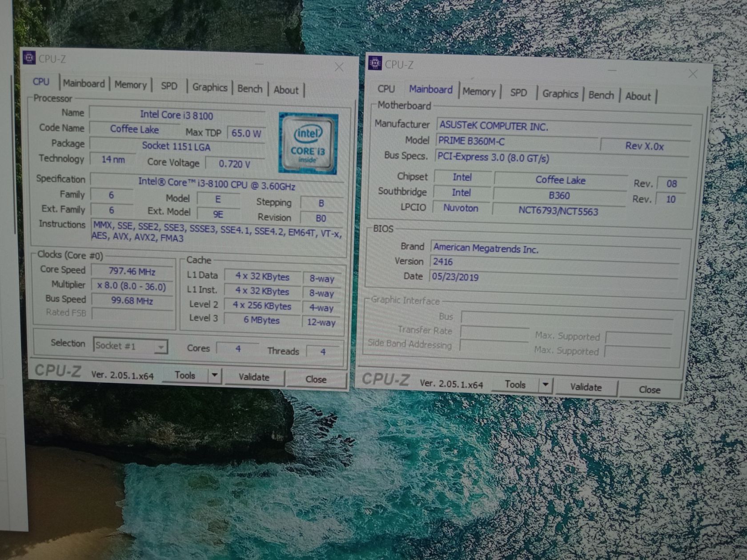Open Memory tab in right CPU-Z window

(x=479, y=92)
